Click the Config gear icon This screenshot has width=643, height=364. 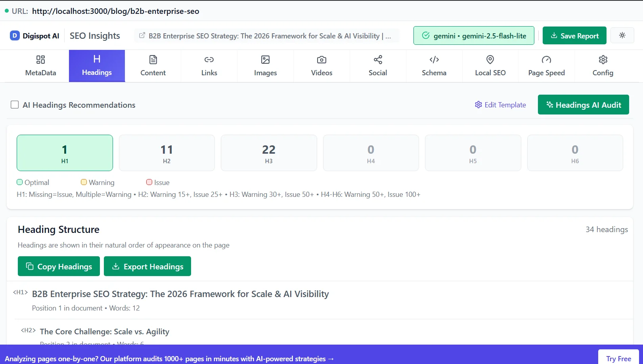[603, 60]
